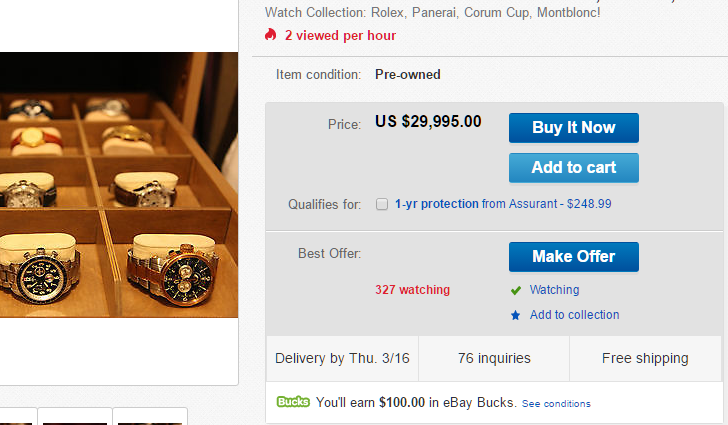Click the Watch Collection listing title text
The image size is (728, 425).
coord(432,14)
